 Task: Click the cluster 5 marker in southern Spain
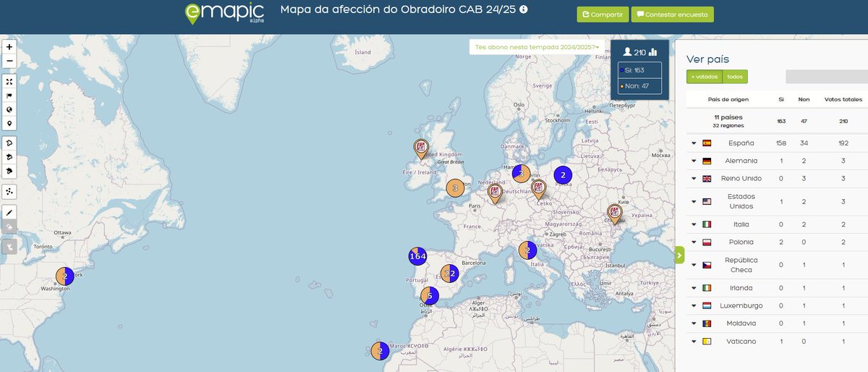tap(429, 295)
